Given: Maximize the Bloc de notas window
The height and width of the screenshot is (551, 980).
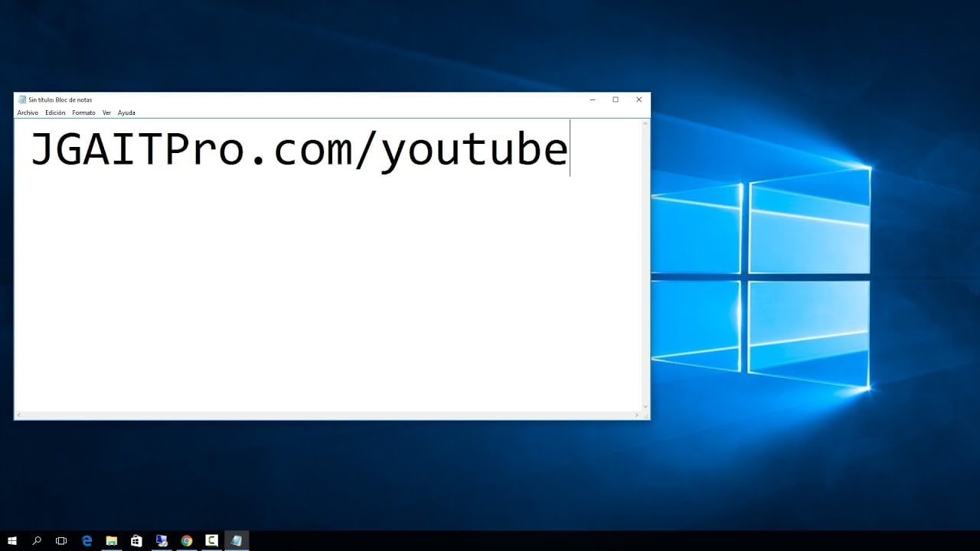Looking at the screenshot, I should tap(616, 99).
